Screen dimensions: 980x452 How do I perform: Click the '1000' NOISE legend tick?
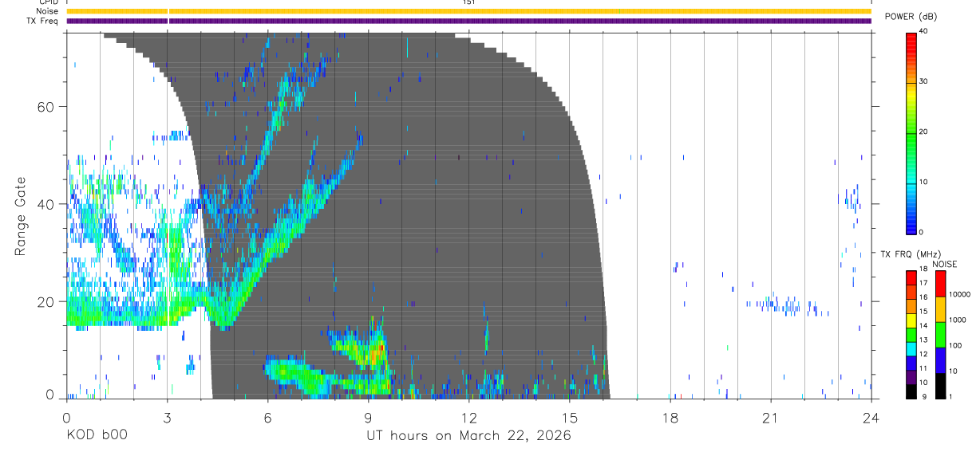coord(958,320)
